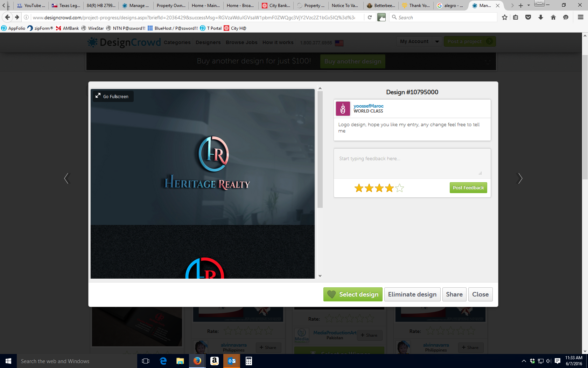Show the next design with right arrow
The image size is (588, 368).
point(520,178)
